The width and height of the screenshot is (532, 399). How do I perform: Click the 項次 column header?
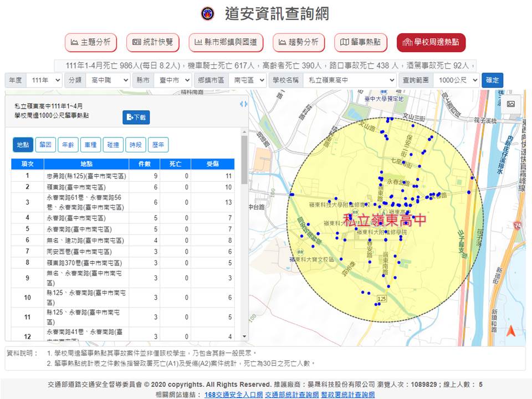(x=28, y=164)
